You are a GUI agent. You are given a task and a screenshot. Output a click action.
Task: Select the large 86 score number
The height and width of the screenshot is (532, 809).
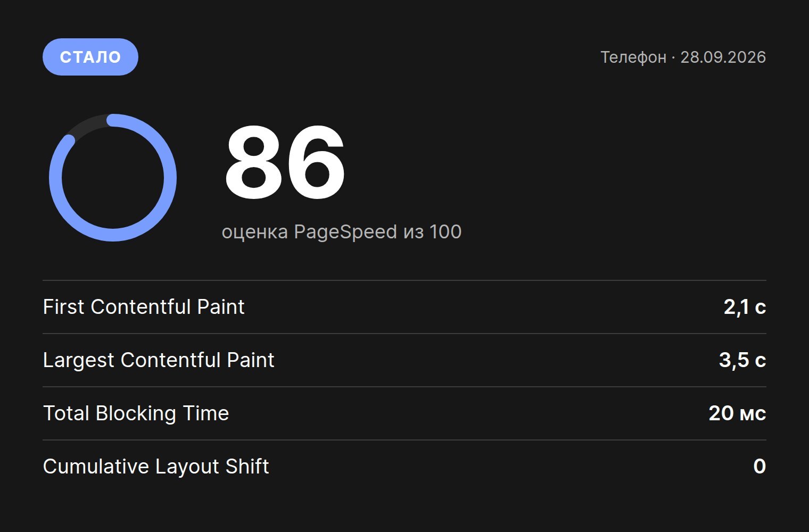[285, 162]
